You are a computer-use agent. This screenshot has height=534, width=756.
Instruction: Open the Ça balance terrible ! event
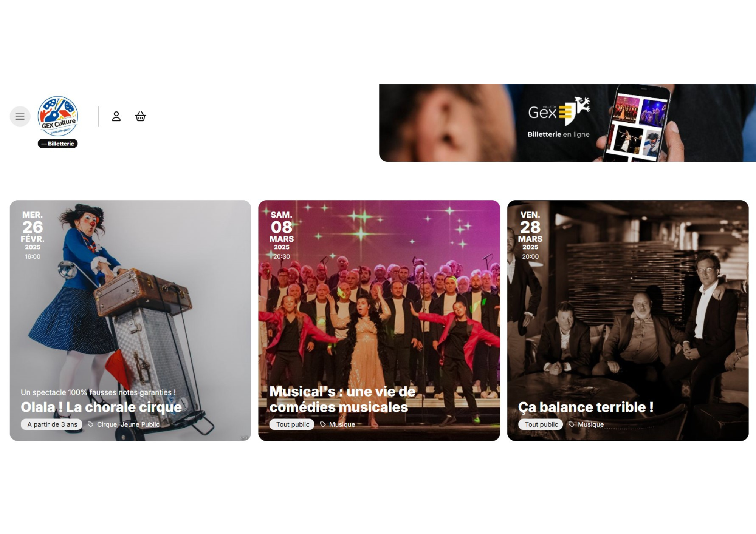click(586, 407)
